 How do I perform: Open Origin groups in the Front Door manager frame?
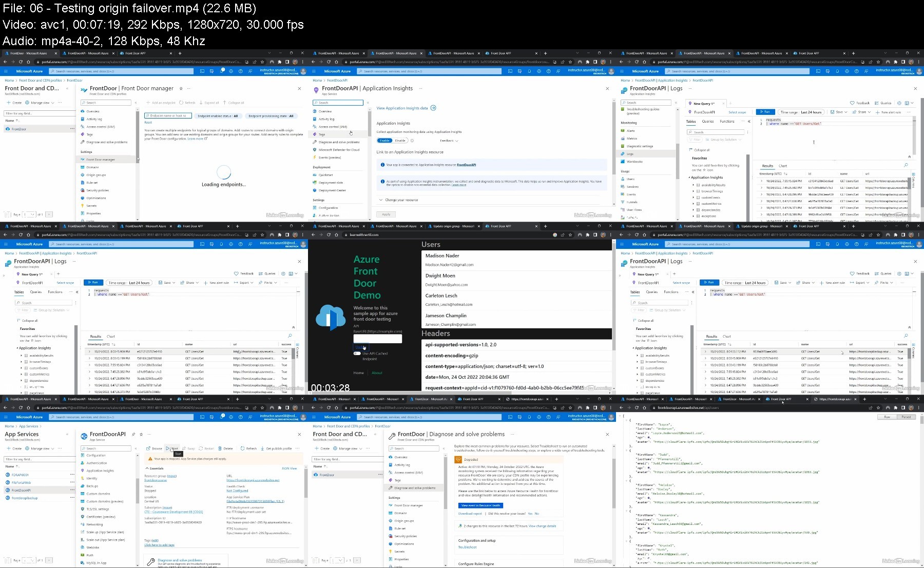click(x=95, y=175)
